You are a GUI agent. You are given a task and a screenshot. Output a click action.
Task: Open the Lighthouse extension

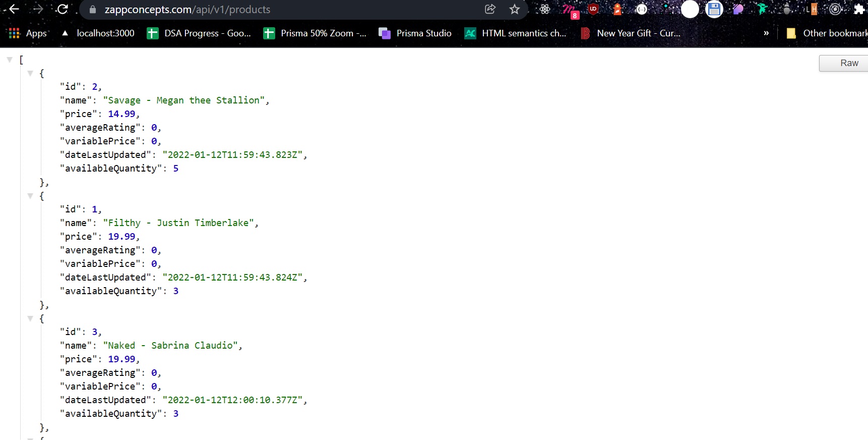click(x=617, y=9)
